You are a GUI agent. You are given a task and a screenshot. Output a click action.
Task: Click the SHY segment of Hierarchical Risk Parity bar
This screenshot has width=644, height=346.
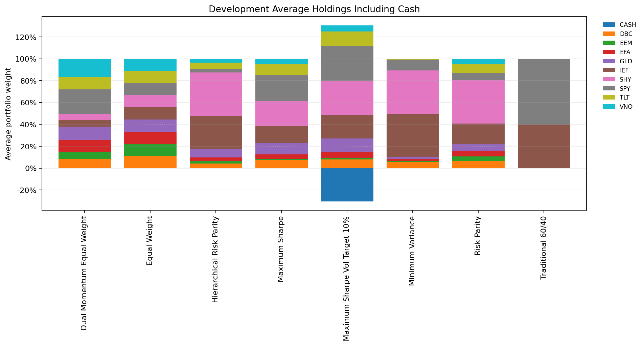pos(216,94)
